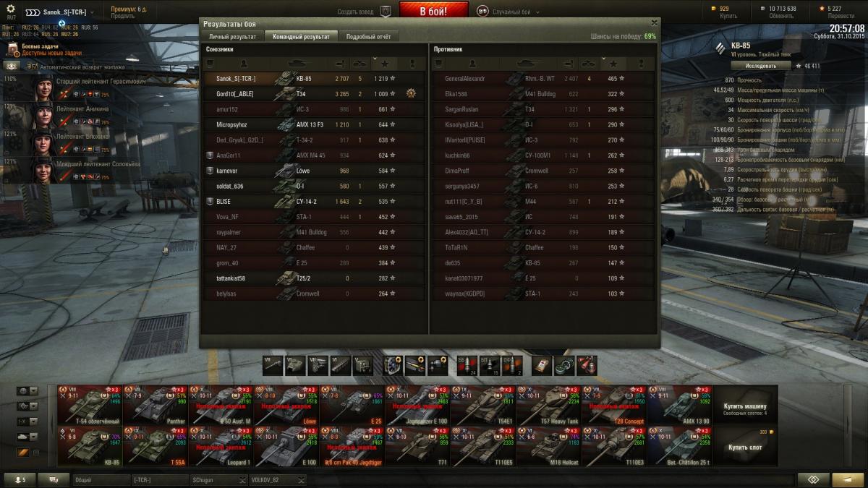Open the tank icon filter dropdown
This screenshot has height=488, width=868.
tap(27, 437)
